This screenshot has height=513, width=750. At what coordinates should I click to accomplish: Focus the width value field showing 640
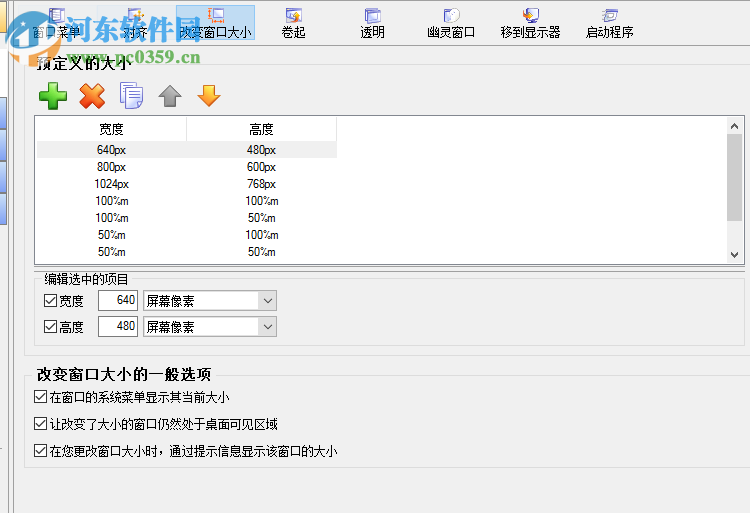[x=118, y=300]
